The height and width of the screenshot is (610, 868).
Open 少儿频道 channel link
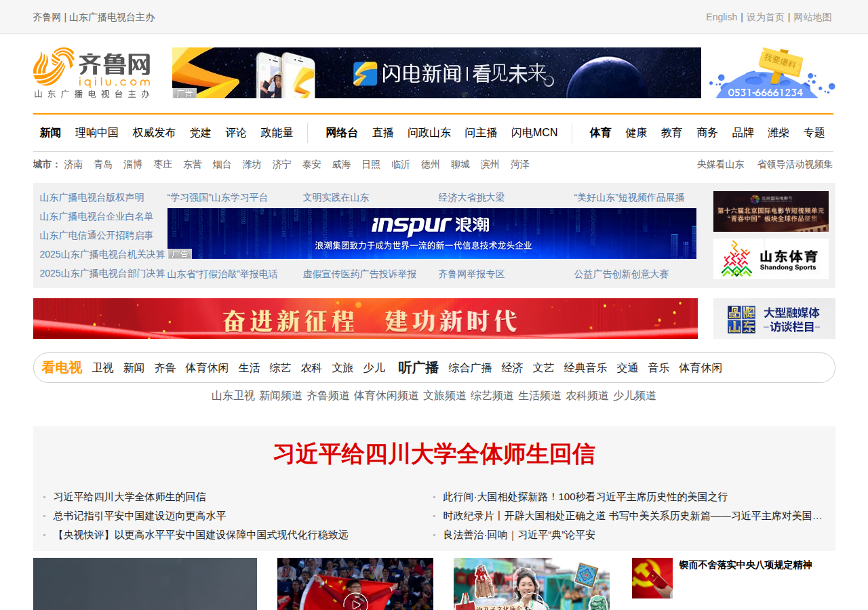point(635,396)
